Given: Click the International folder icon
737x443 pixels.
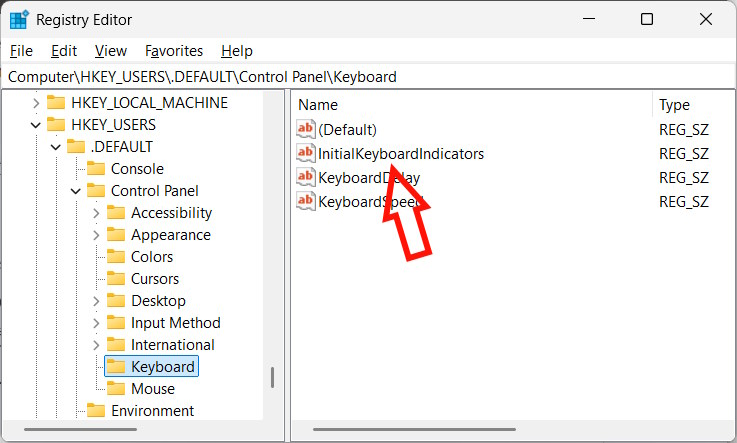Looking at the screenshot, I should pyautogui.click(x=116, y=345).
